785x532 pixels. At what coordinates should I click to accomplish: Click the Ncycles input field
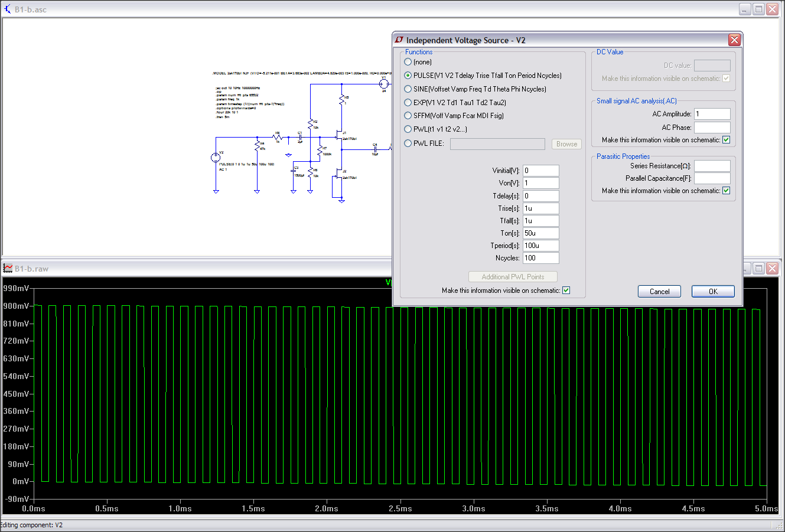pyautogui.click(x=540, y=258)
